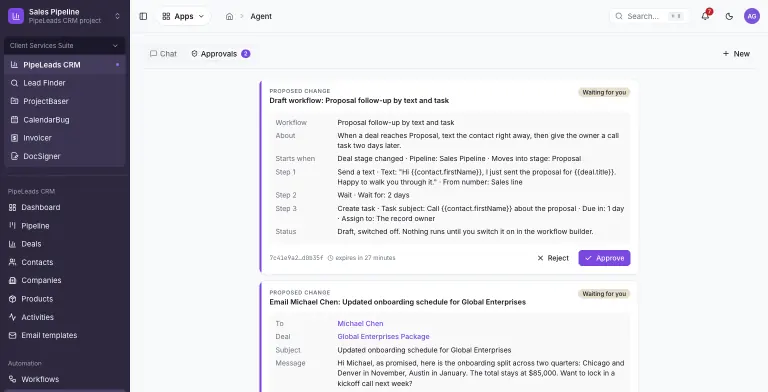Open Global Enterprises Package deal link
The image size is (768, 392).
click(x=383, y=337)
